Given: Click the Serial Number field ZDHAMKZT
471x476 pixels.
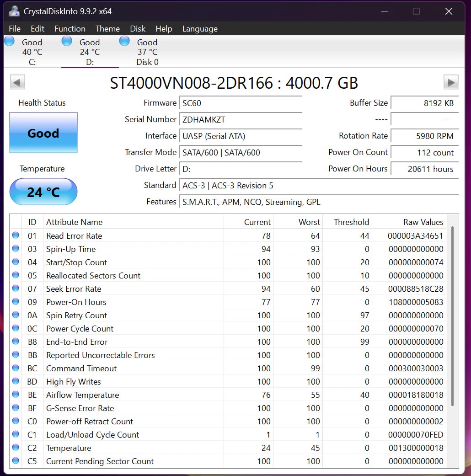Looking at the screenshot, I should tap(241, 119).
